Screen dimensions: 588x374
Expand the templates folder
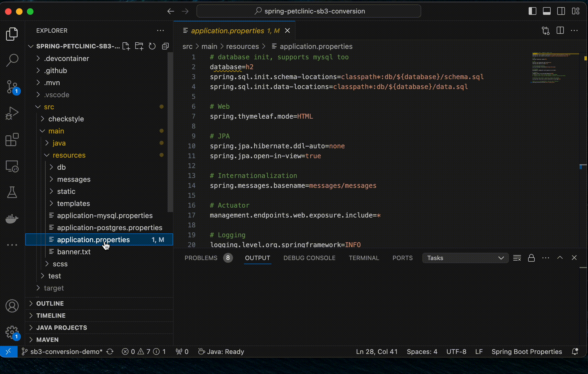tap(73, 203)
